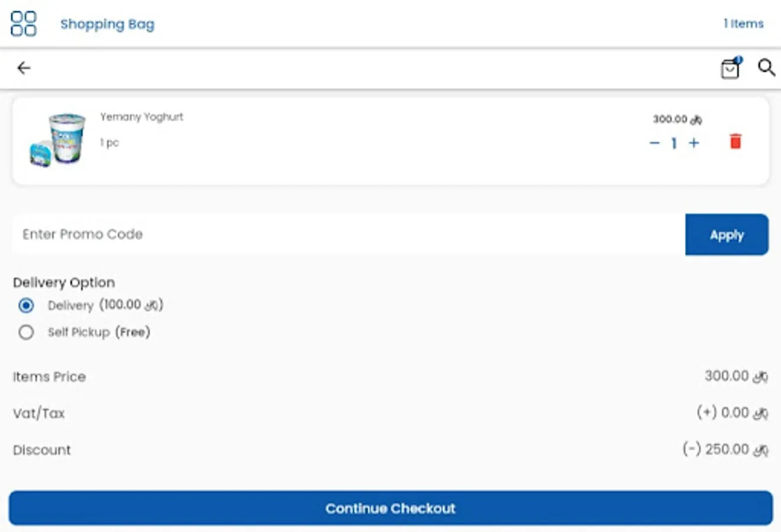Increase yoghurt quantity with plus

[x=694, y=143]
